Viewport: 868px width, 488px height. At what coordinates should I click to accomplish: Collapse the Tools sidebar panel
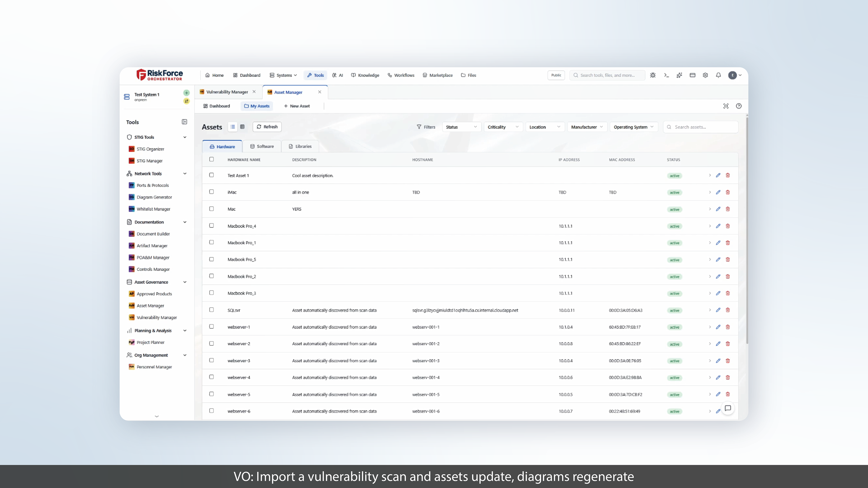(184, 122)
